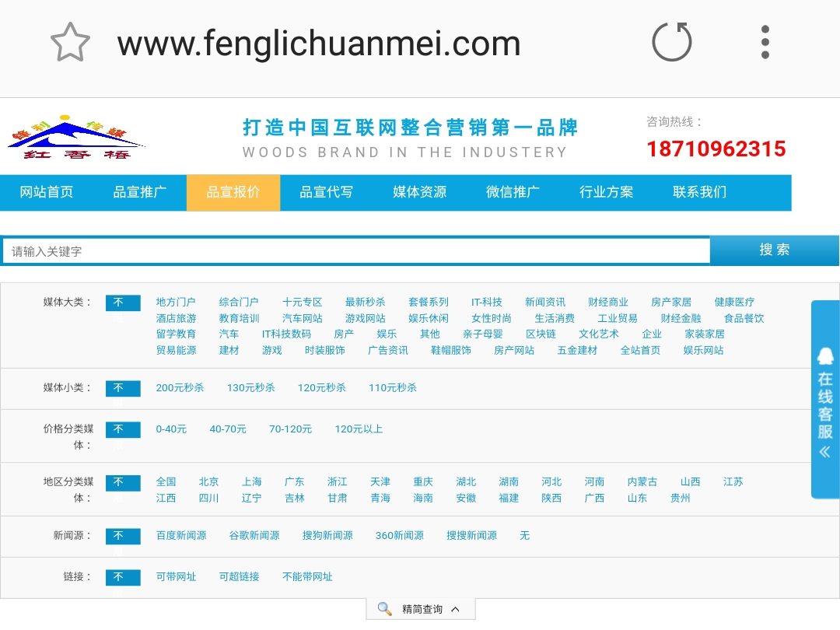Choose the 0-40元 price range
Image resolution: width=840 pixels, height=630 pixels.
171,429
